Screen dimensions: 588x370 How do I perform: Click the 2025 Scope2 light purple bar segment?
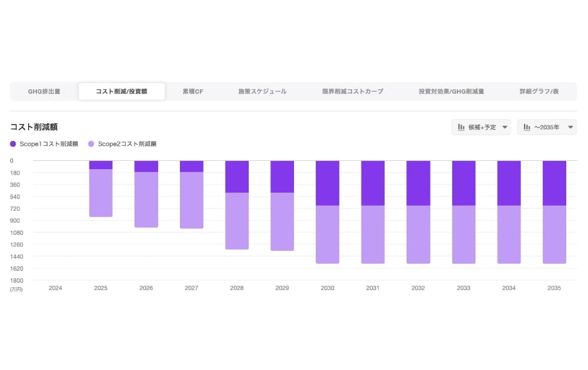click(101, 193)
